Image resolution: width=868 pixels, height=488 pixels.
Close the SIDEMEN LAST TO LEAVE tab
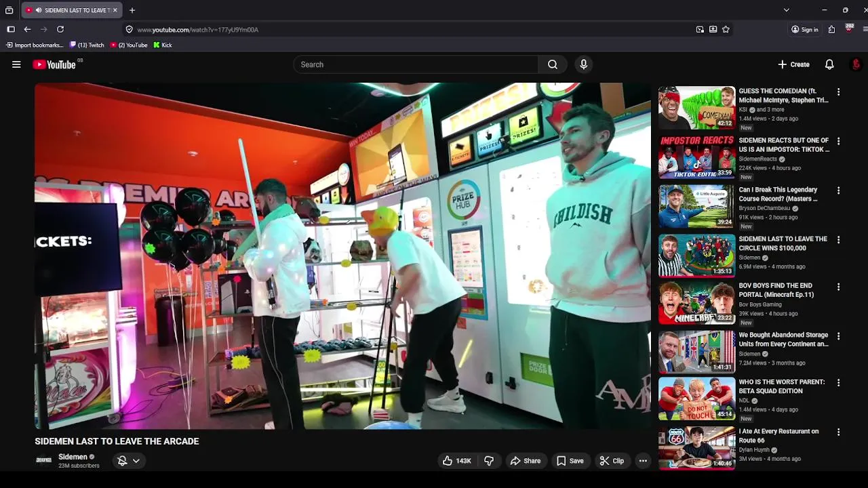(x=115, y=10)
